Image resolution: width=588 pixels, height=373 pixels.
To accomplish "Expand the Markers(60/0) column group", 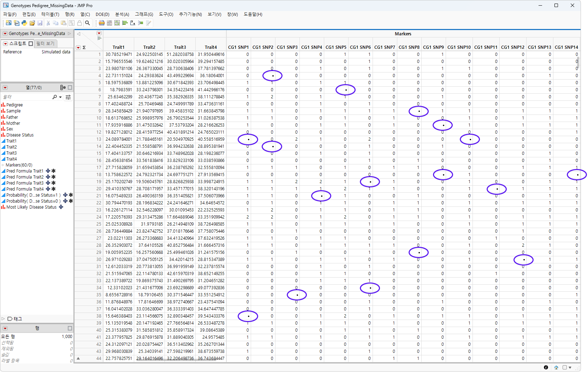I will (3, 165).
